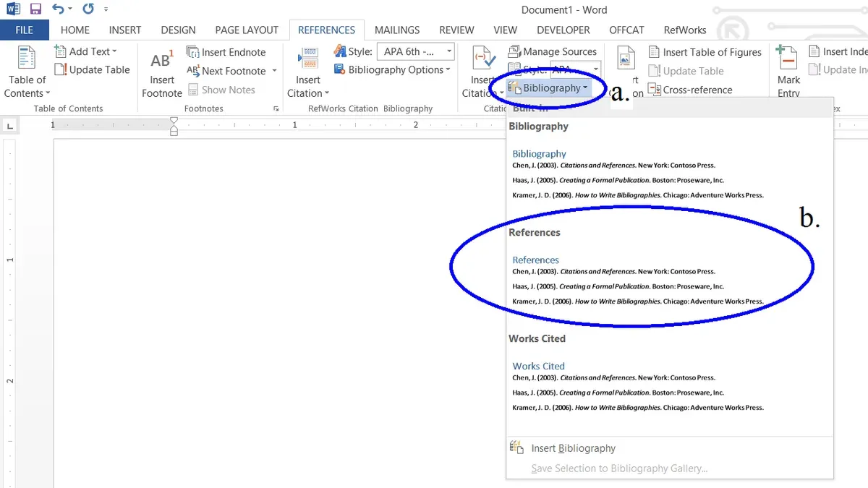Click Manage Sources
Viewport: 868px width, 488px height.
coord(553,51)
